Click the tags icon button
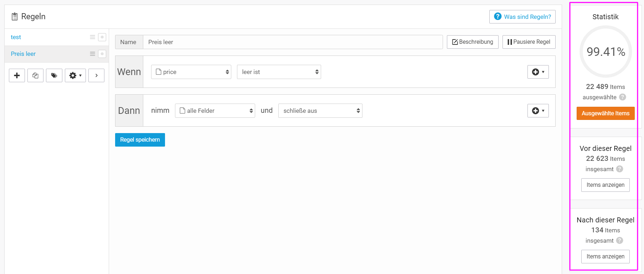Image resolution: width=644 pixels, height=274 pixels. (x=54, y=75)
